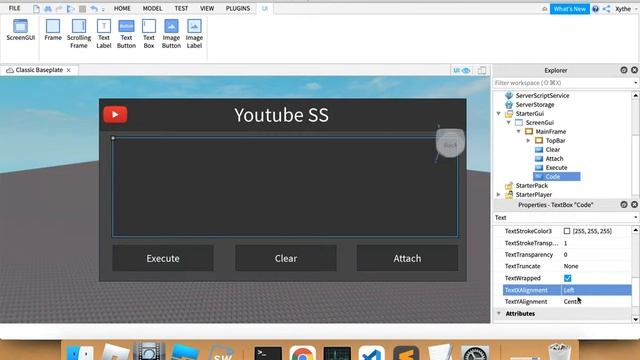The height and width of the screenshot is (360, 640).
Task: Select ServerScriptService in Explorer
Action: tap(542, 96)
